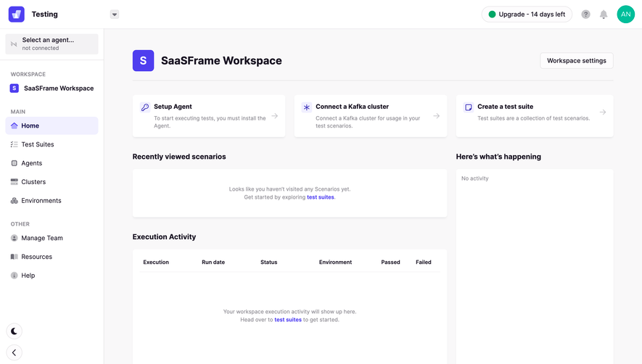Image resolution: width=642 pixels, height=364 pixels.
Task: Click the Create a test suite note icon
Action: pos(469,107)
